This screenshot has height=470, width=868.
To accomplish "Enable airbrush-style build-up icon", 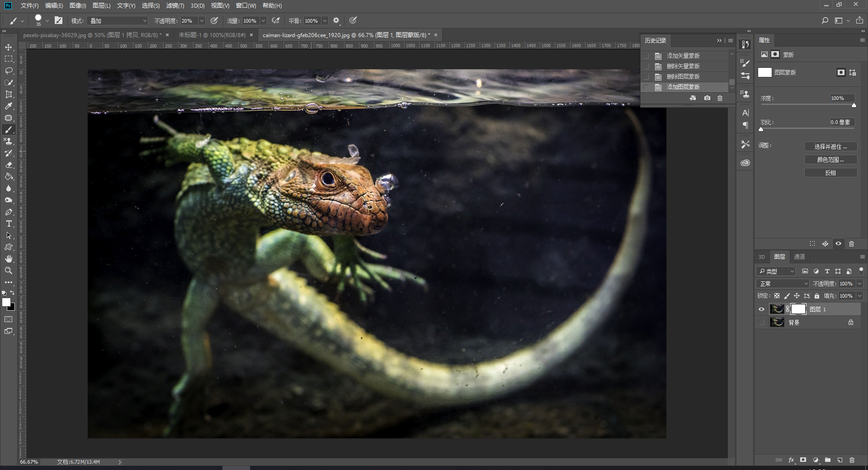I will tap(276, 20).
